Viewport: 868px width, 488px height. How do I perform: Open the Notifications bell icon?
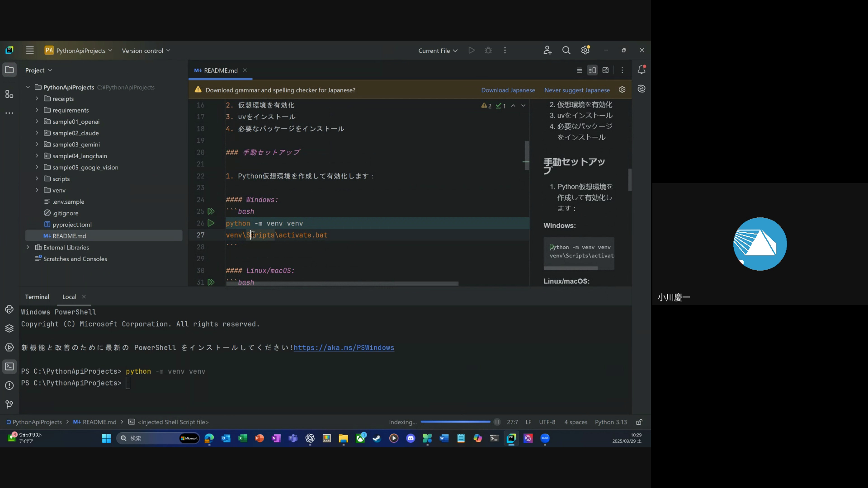pos(642,70)
